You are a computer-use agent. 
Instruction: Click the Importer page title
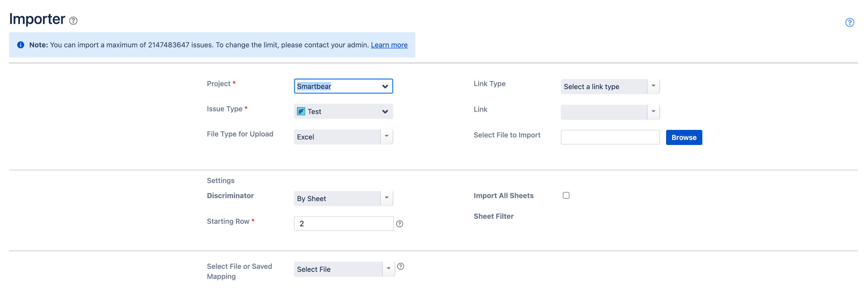(37, 19)
